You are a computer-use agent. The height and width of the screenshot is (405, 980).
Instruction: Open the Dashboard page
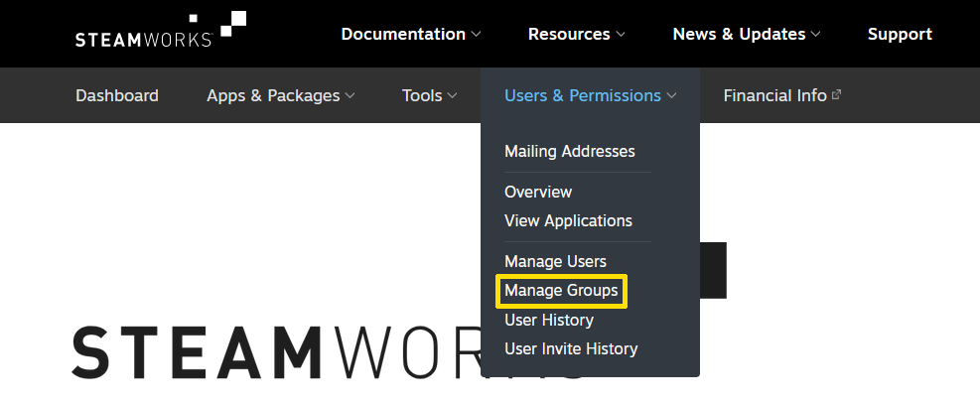(117, 95)
